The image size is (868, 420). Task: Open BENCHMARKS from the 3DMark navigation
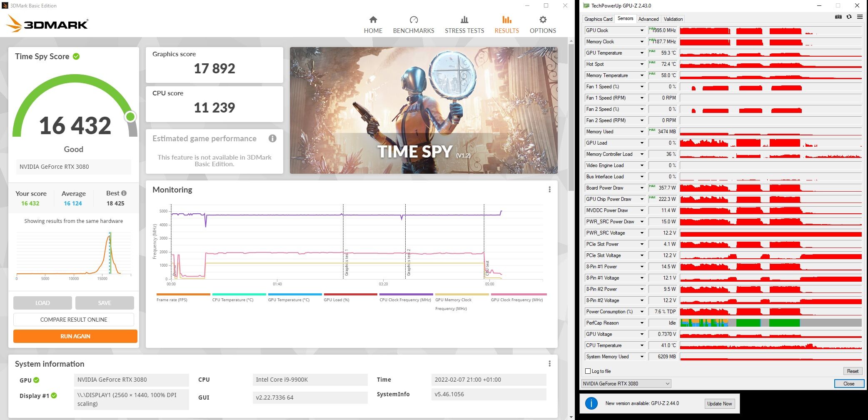pyautogui.click(x=413, y=25)
